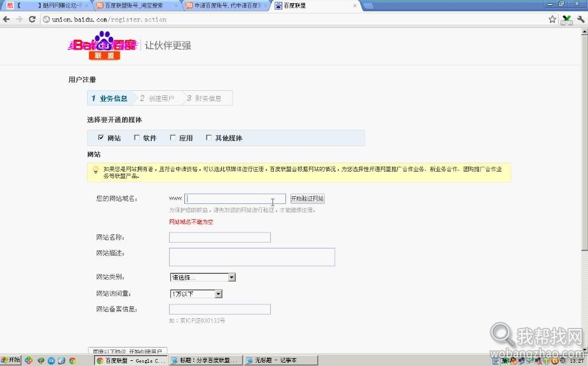Click the example text 京ICP证030132号
Viewport: 588px width, 366px height.
[x=203, y=321]
